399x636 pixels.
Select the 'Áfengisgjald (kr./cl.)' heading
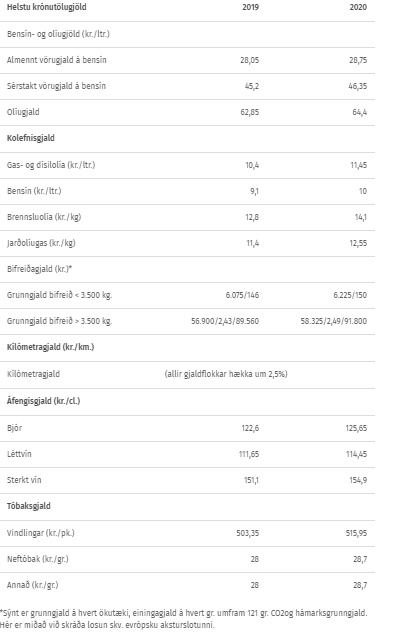click(x=43, y=401)
